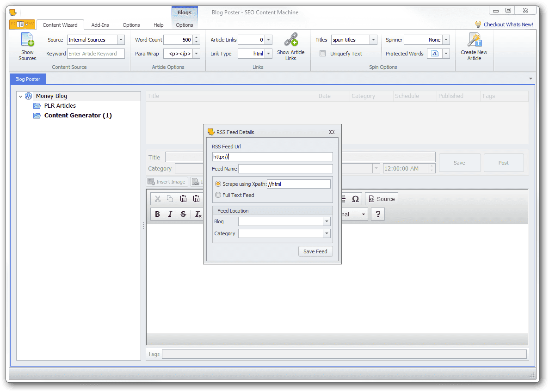Screen dimensions: 549x392
Task: Open the application menu button
Action: pyautogui.click(x=22, y=24)
